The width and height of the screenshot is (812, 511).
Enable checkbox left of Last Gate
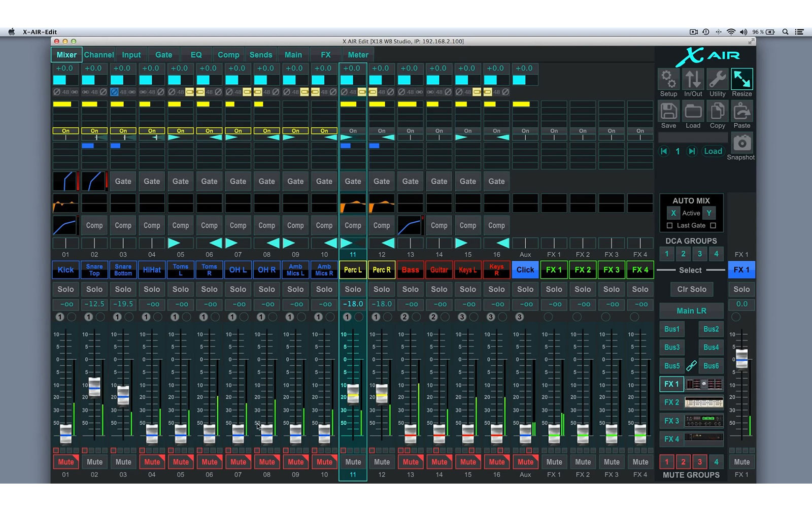669,225
